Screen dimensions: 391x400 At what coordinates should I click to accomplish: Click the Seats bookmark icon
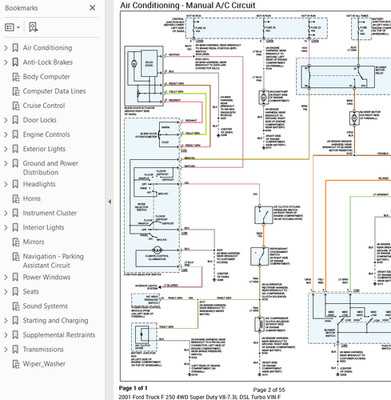(15, 292)
